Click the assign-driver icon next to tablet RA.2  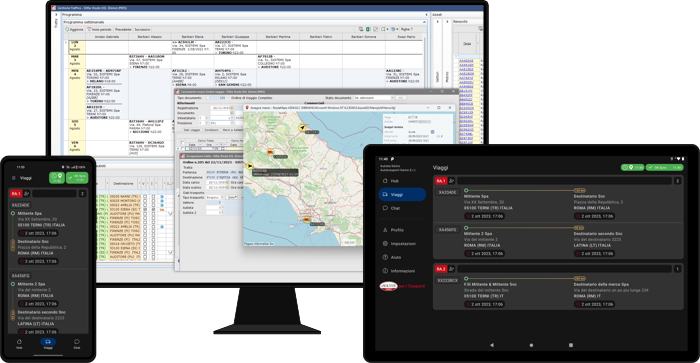click(451, 269)
